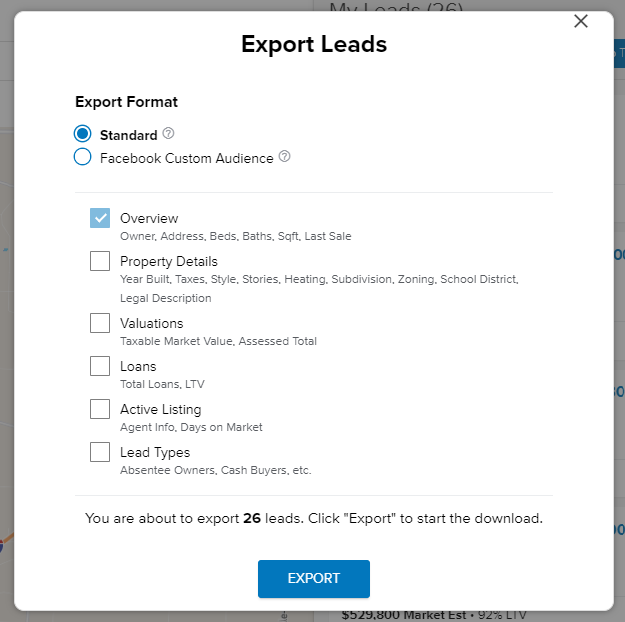Uncheck the Overview checkbox
This screenshot has height=622, width=625.
click(100, 218)
